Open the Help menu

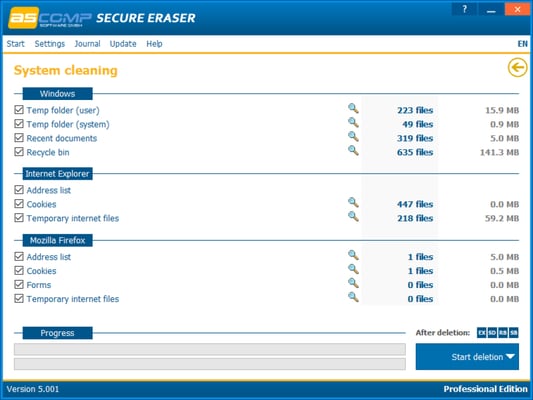154,44
